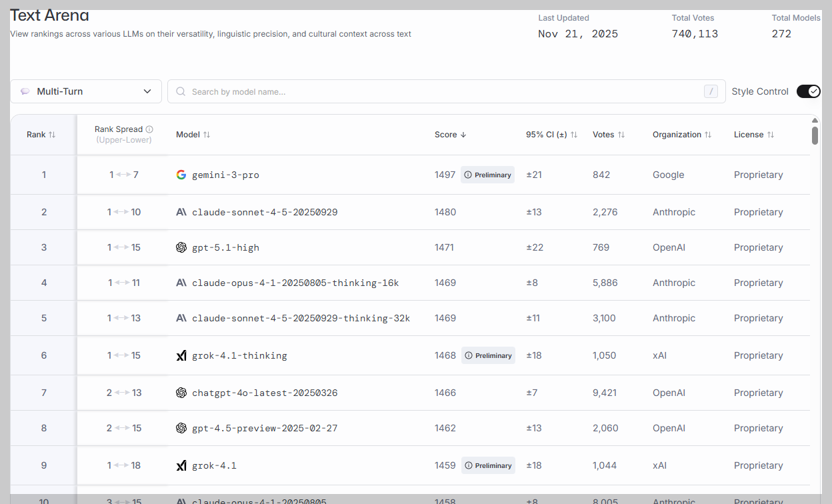Image resolution: width=832 pixels, height=504 pixels.
Task: Sort table by Rank column header
Action: [41, 135]
